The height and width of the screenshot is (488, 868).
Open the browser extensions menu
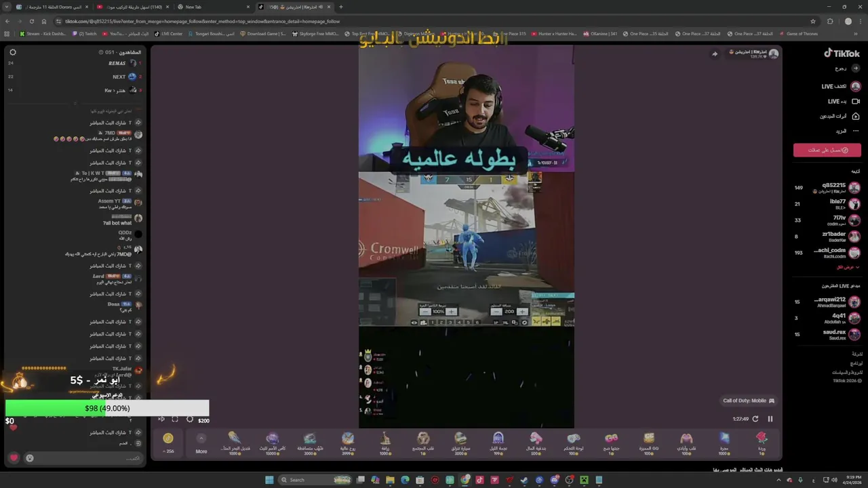[x=830, y=21]
